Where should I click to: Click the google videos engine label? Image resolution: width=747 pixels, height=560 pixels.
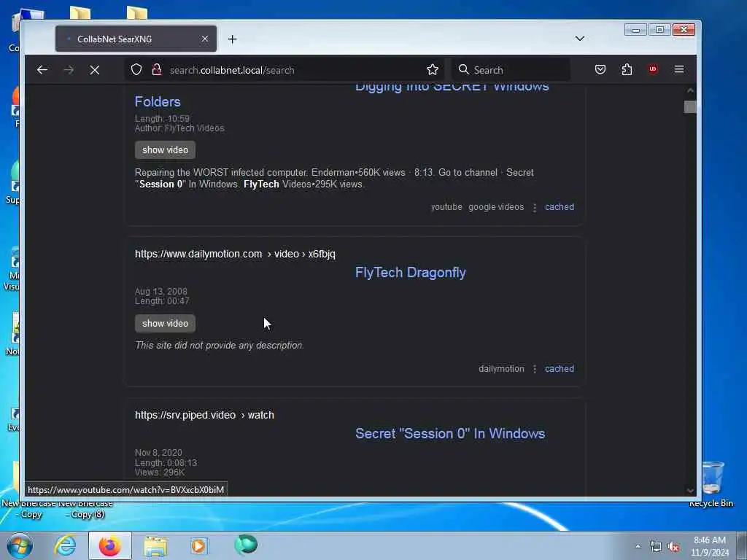tap(496, 206)
